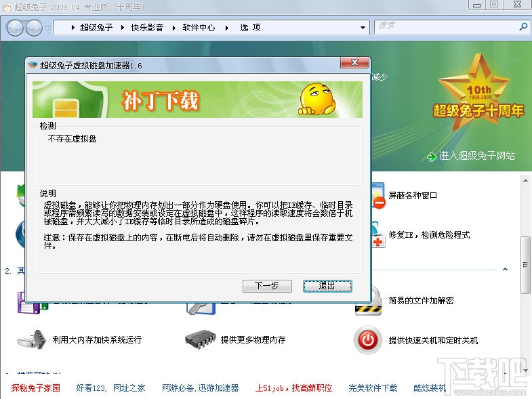Viewport: 532px width, 399px height.
Task: Click the dialog title bar app icon
Action: [33, 64]
